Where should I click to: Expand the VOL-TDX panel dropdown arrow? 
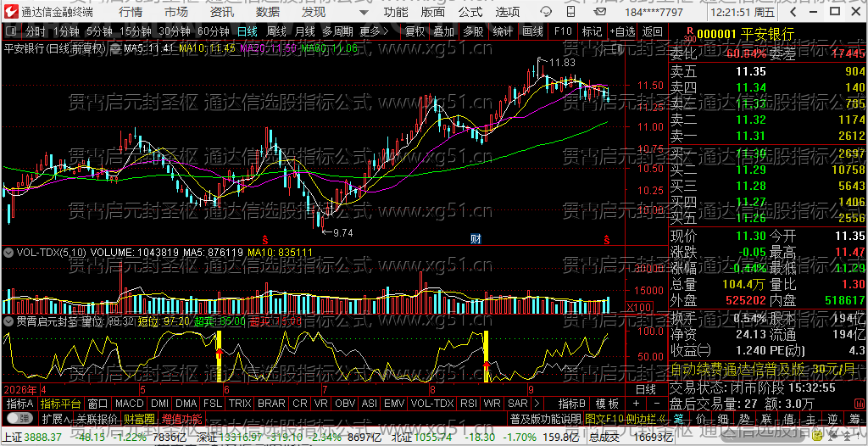coord(8,253)
